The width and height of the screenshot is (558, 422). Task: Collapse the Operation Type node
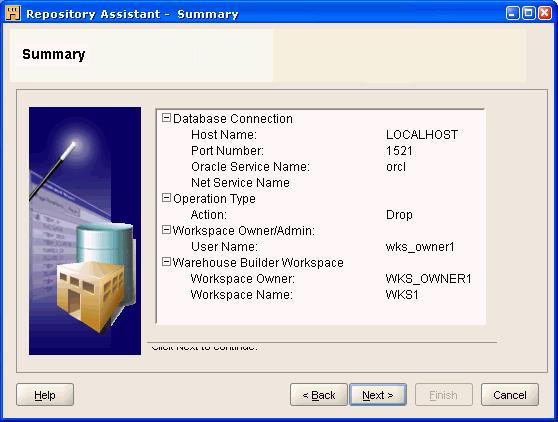click(166, 198)
